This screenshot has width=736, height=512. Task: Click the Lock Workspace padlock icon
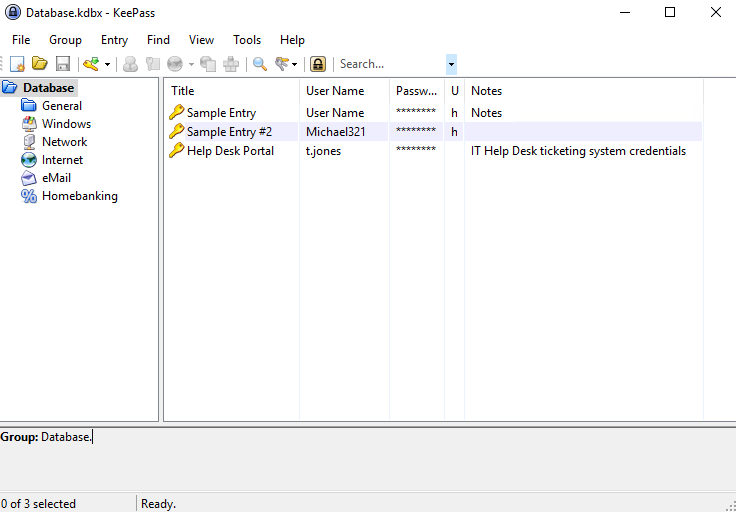pos(318,64)
